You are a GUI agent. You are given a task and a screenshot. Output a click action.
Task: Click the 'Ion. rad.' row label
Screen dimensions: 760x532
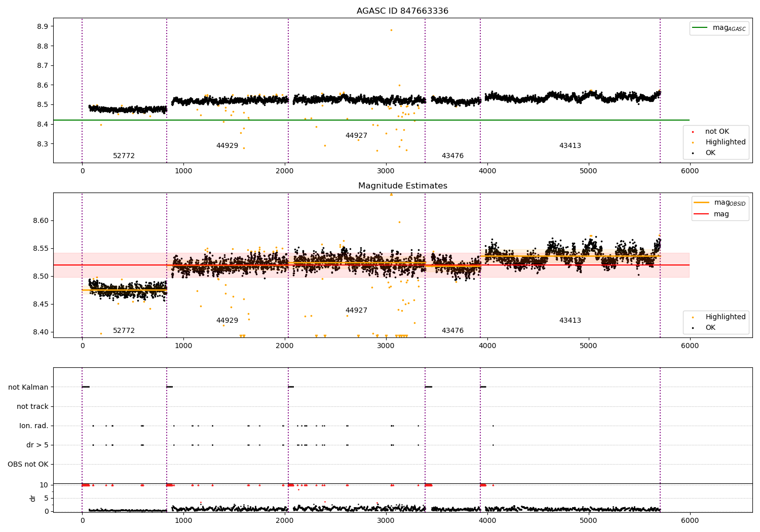click(x=34, y=426)
